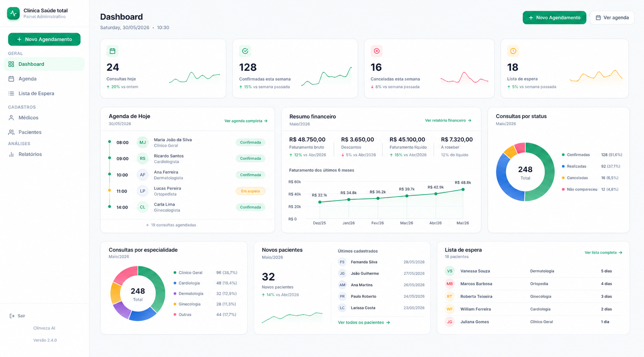Go to Lista de Espera in sidebar
The height and width of the screenshot is (357, 644).
pyautogui.click(x=44, y=93)
